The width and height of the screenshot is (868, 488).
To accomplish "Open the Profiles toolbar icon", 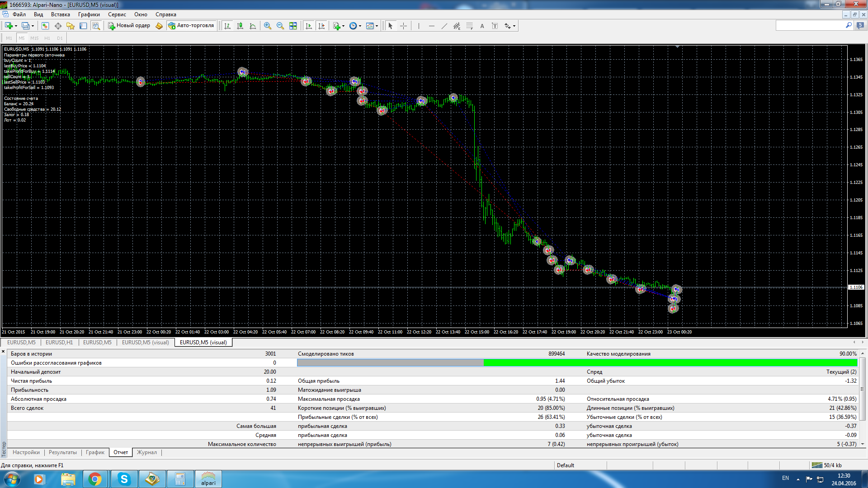I will (26, 26).
